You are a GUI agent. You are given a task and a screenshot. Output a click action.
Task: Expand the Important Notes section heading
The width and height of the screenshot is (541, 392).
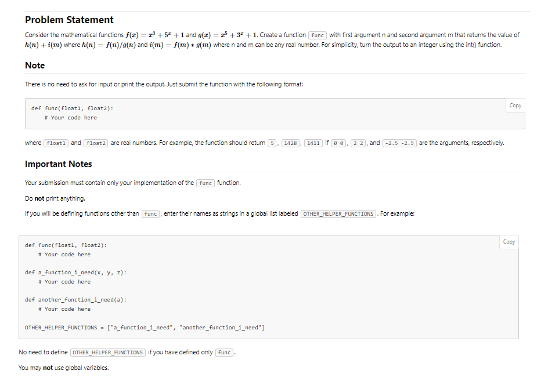[57, 164]
